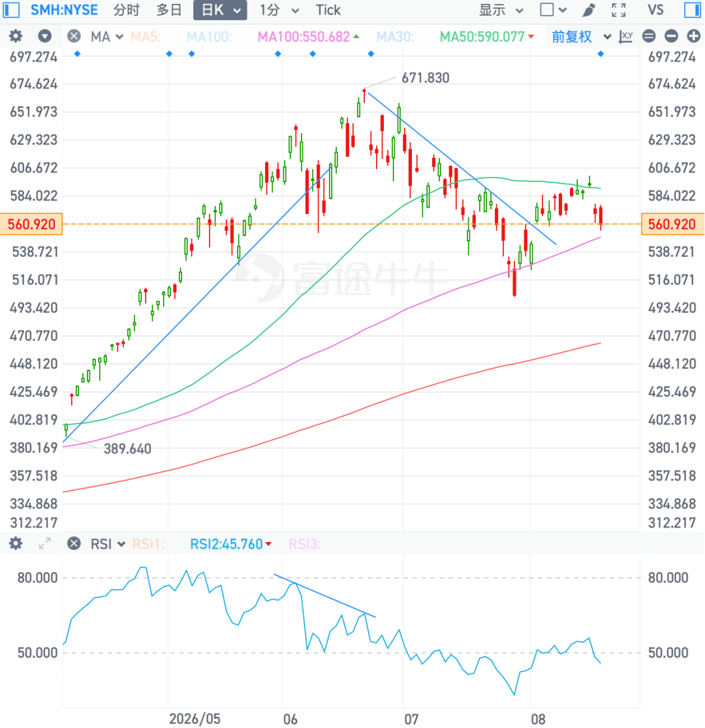Toggle RSI1 line visibility
Screen dimensions: 705x728
148,543
